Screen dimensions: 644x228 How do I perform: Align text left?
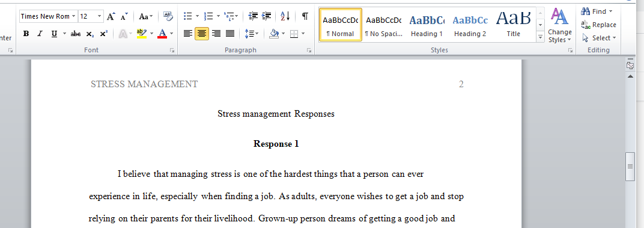[187, 34]
